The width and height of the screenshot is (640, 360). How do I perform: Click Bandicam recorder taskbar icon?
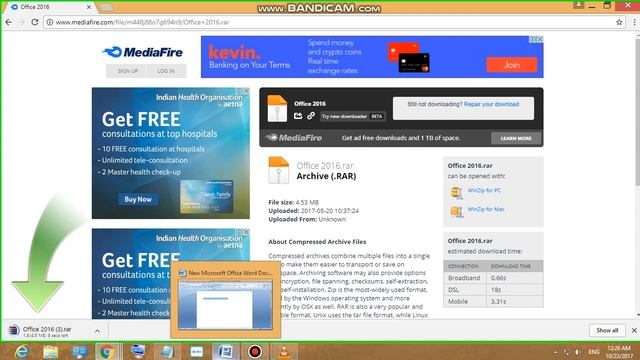pyautogui.click(x=255, y=351)
